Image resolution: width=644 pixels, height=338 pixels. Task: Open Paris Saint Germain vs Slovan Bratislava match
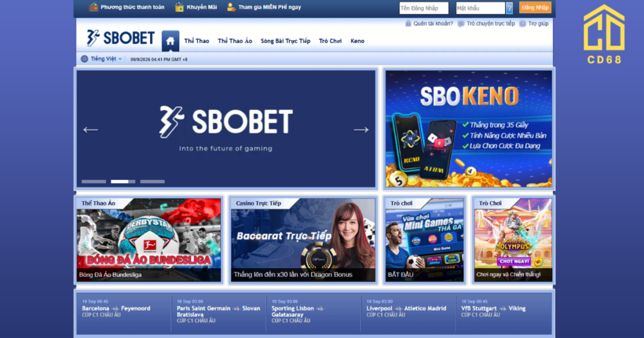[x=218, y=312]
